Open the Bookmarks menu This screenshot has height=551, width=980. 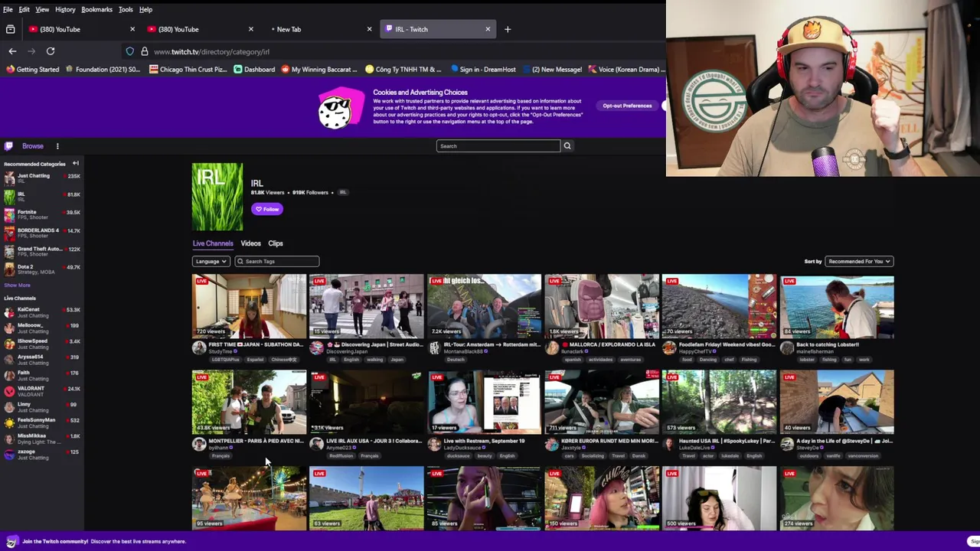96,9
